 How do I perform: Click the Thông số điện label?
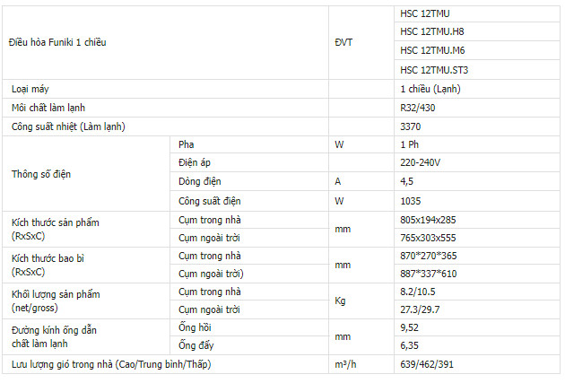40,173
